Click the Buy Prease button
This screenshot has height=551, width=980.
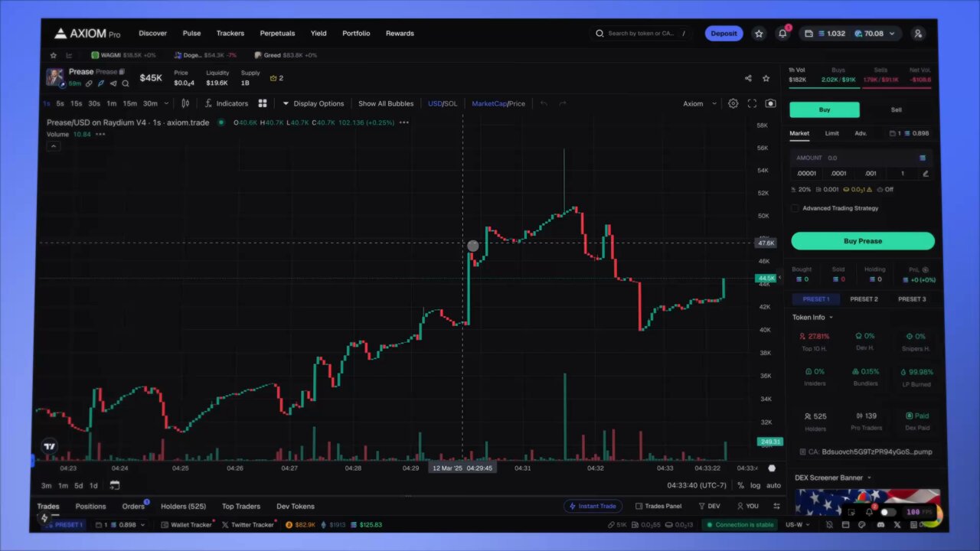click(863, 241)
